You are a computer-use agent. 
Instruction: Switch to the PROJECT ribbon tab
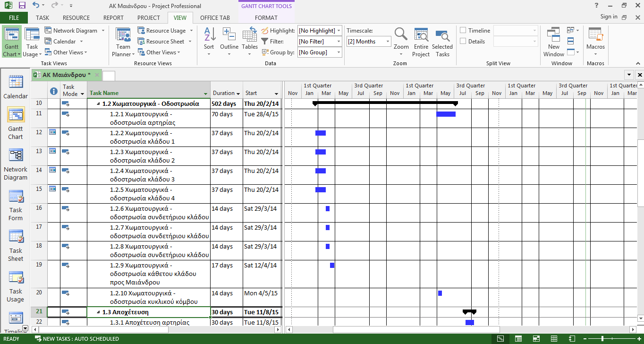tap(149, 17)
